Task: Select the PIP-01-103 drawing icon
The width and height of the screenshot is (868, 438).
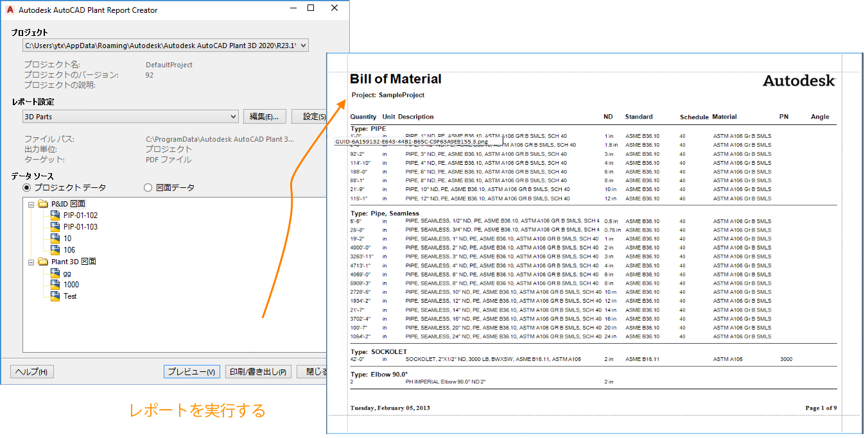Action: [x=55, y=226]
